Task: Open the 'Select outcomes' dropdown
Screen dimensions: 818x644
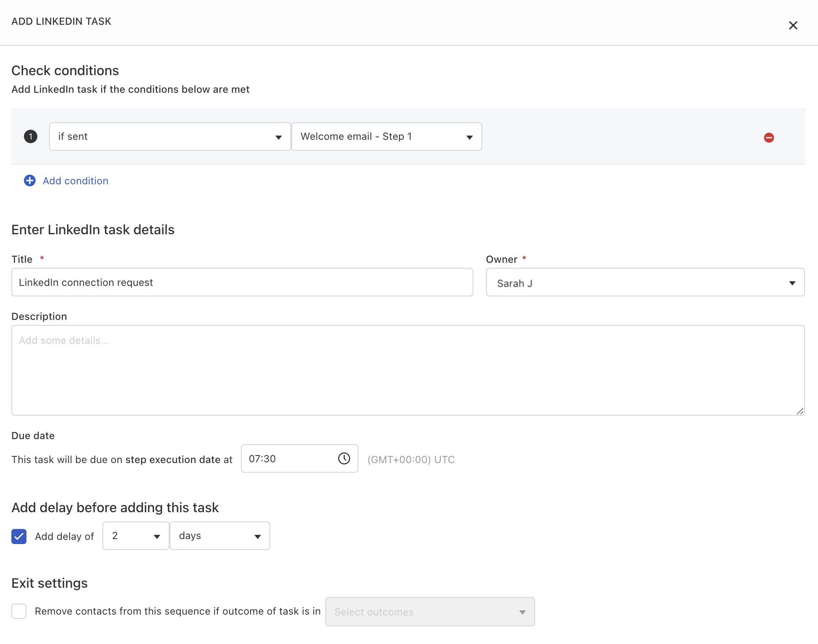Action: point(430,612)
